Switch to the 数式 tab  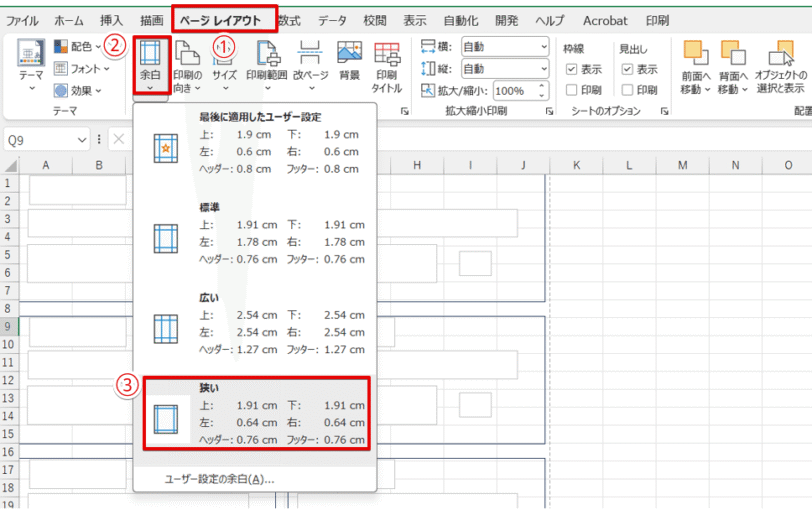[x=289, y=21]
